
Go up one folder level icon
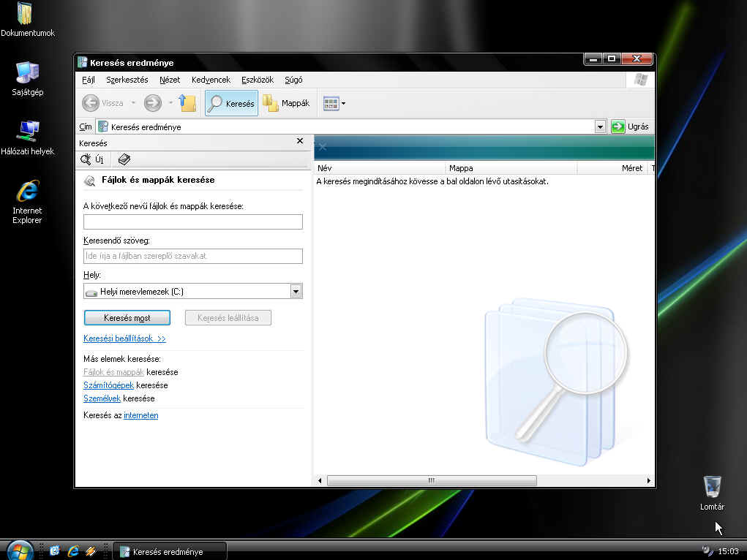click(188, 103)
